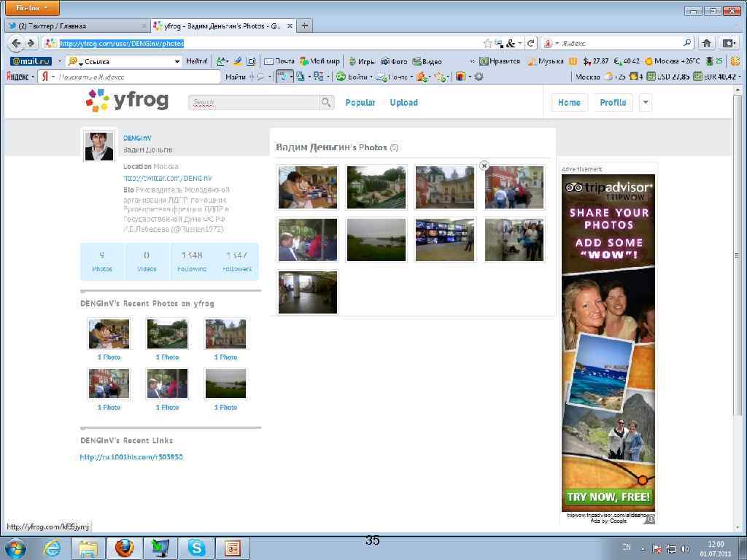Click the yfrog Search input field
The image size is (747, 560).
pos(254,102)
